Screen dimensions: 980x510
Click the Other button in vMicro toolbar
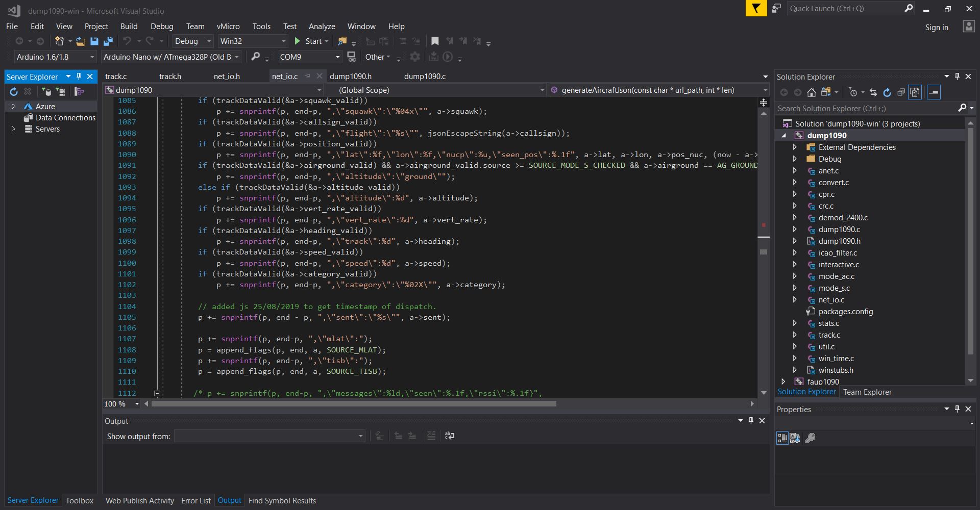coord(377,57)
